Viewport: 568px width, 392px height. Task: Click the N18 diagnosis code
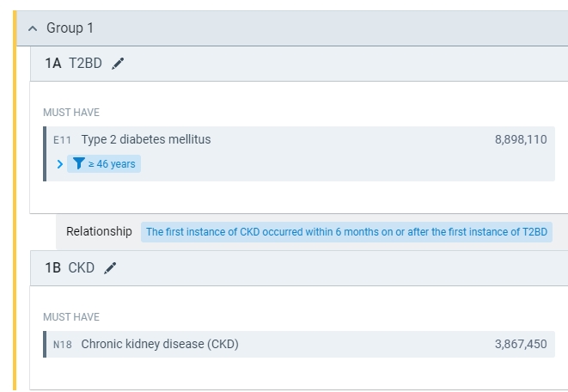pos(62,345)
